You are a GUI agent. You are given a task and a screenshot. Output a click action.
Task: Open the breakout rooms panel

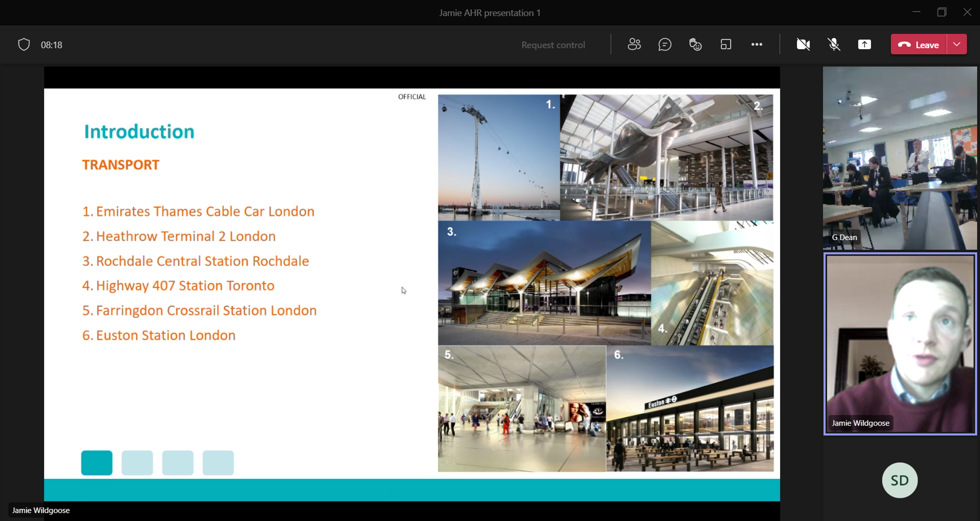coord(726,44)
